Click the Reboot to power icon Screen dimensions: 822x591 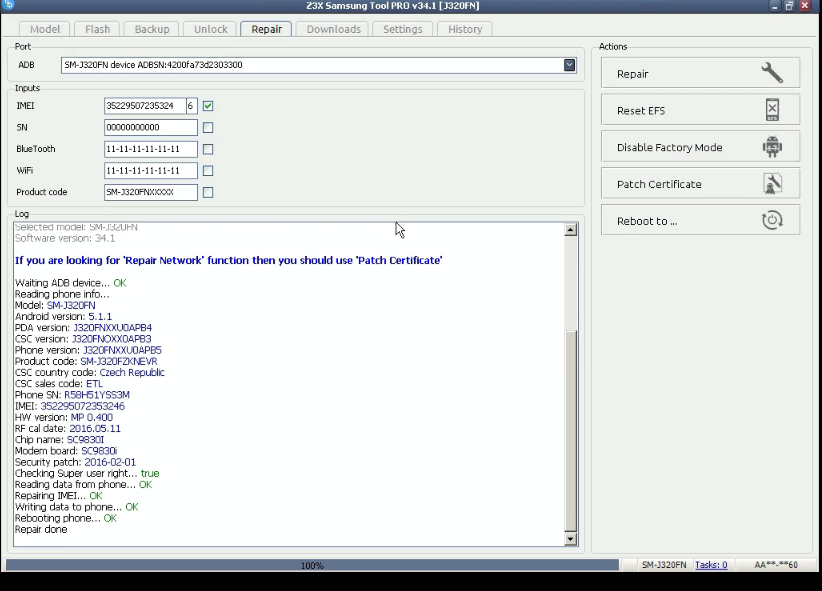click(x=772, y=220)
